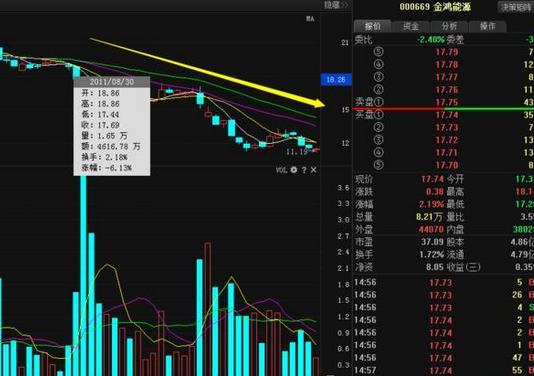Click the tooltip line 额: 4616.78 万

111,146
